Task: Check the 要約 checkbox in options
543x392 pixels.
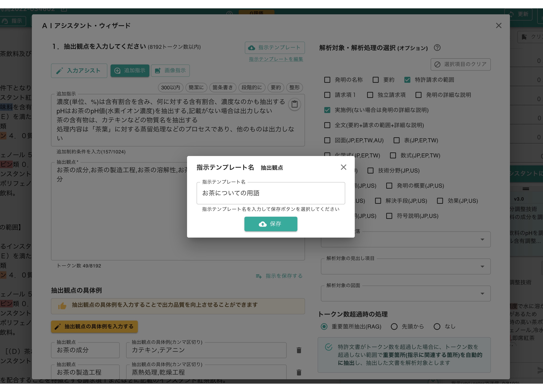Action: pyautogui.click(x=376, y=80)
